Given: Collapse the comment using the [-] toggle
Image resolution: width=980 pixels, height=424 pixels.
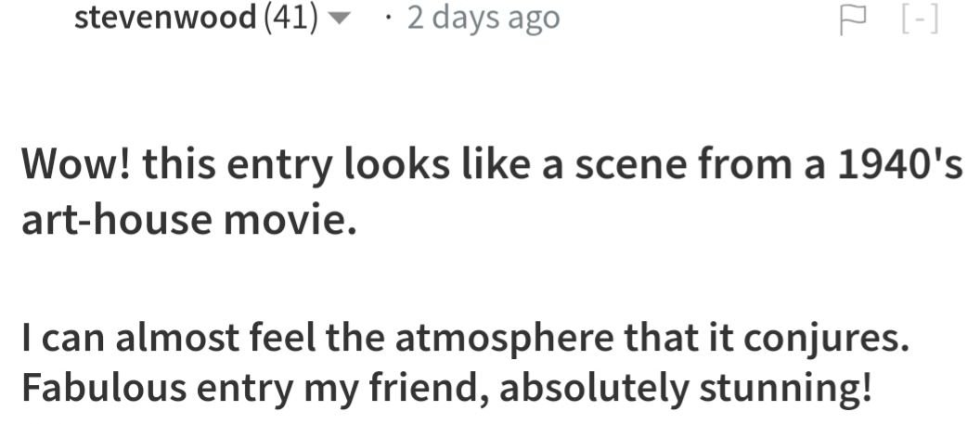Looking at the screenshot, I should pyautogui.click(x=921, y=20).
